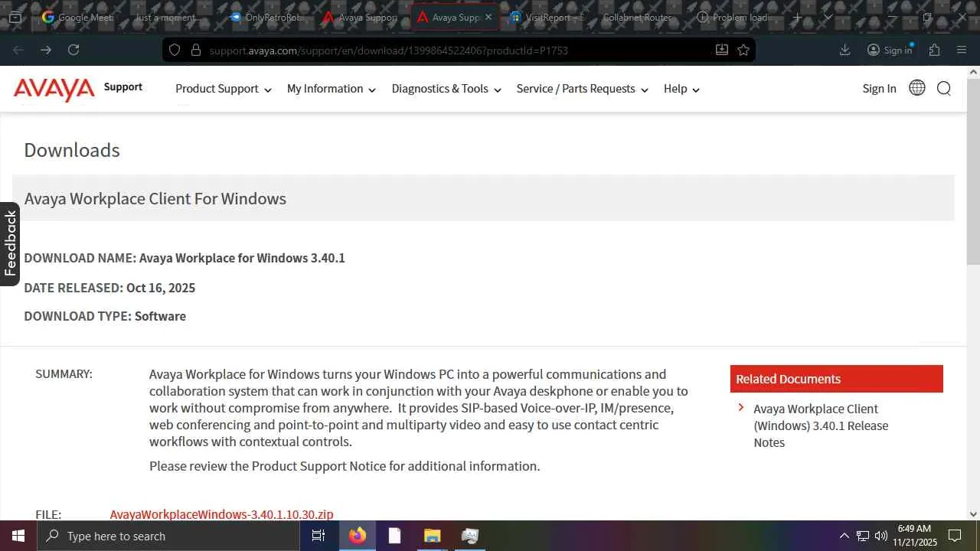Click the Related Documents red header
The height and width of the screenshot is (551, 980).
(x=837, y=379)
